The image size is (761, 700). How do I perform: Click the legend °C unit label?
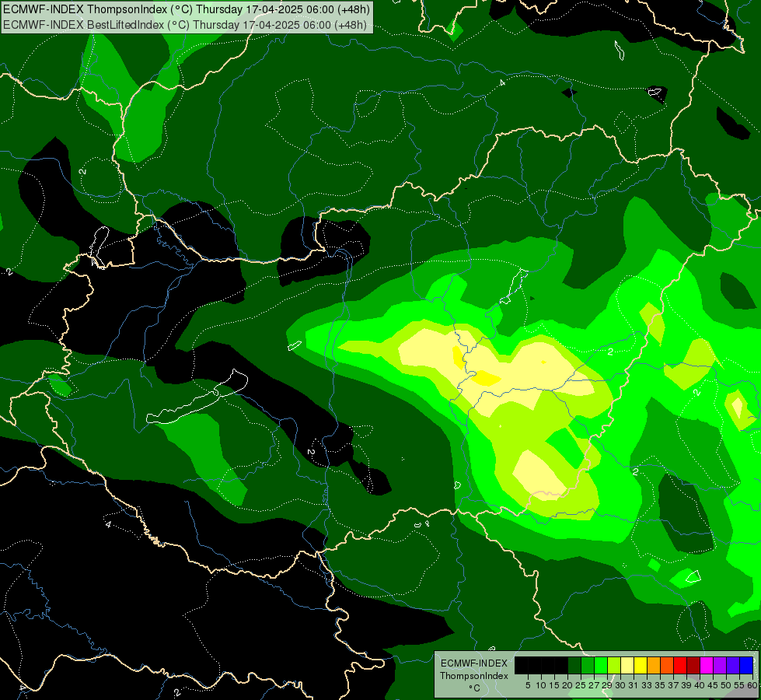coord(475,688)
